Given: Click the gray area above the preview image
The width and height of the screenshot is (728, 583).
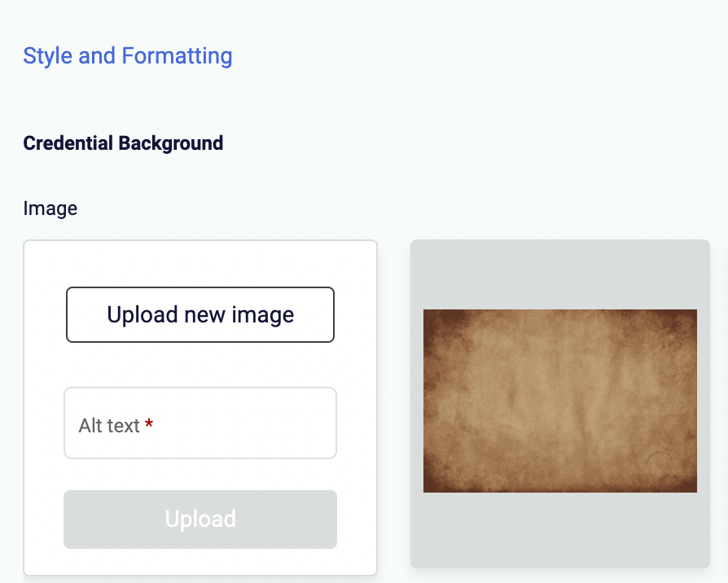Looking at the screenshot, I should pos(560,274).
